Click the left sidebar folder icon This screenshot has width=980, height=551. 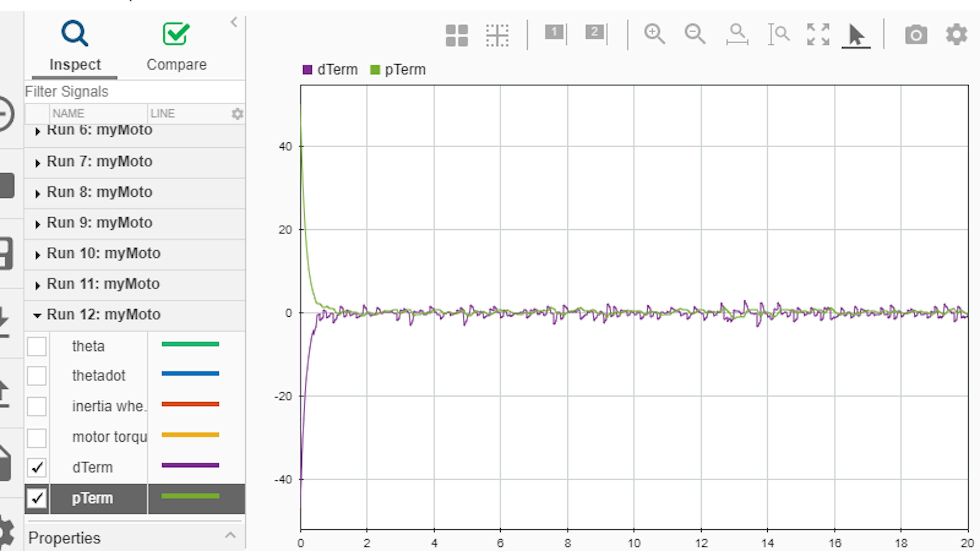7,186
